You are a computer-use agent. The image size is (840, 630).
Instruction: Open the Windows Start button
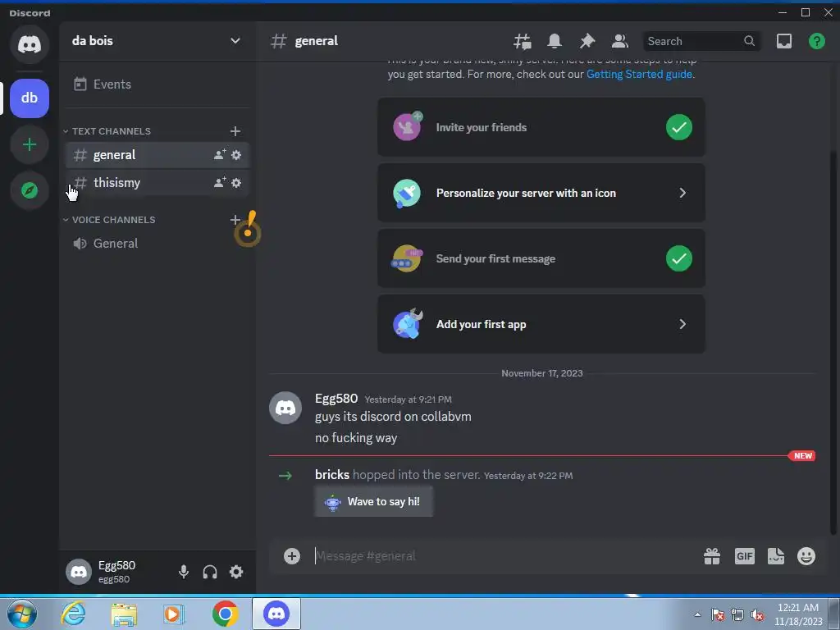[x=21, y=614]
